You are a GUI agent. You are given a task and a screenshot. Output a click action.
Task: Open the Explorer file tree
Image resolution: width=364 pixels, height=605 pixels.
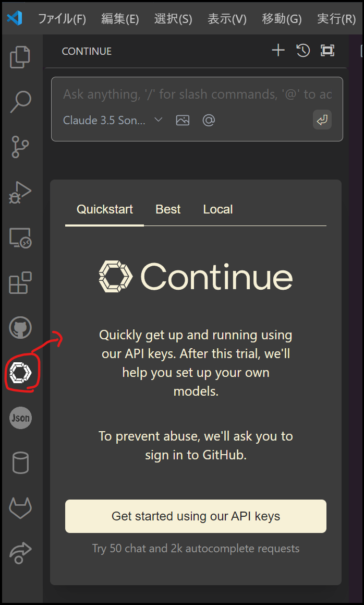coord(20,57)
